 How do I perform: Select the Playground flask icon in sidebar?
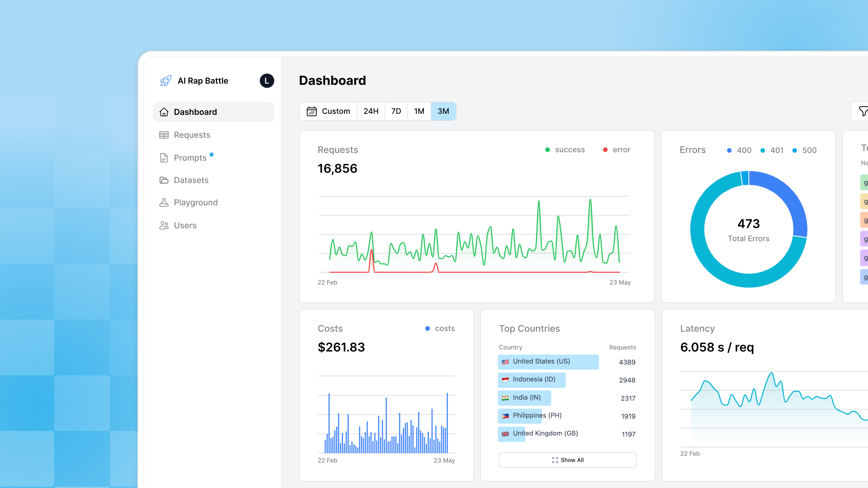tap(164, 202)
